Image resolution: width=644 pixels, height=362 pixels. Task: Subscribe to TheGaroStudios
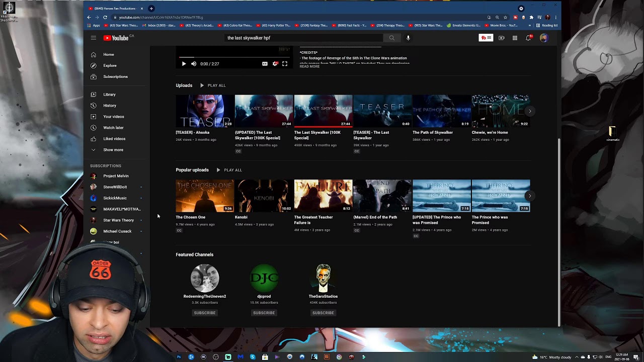point(323,313)
